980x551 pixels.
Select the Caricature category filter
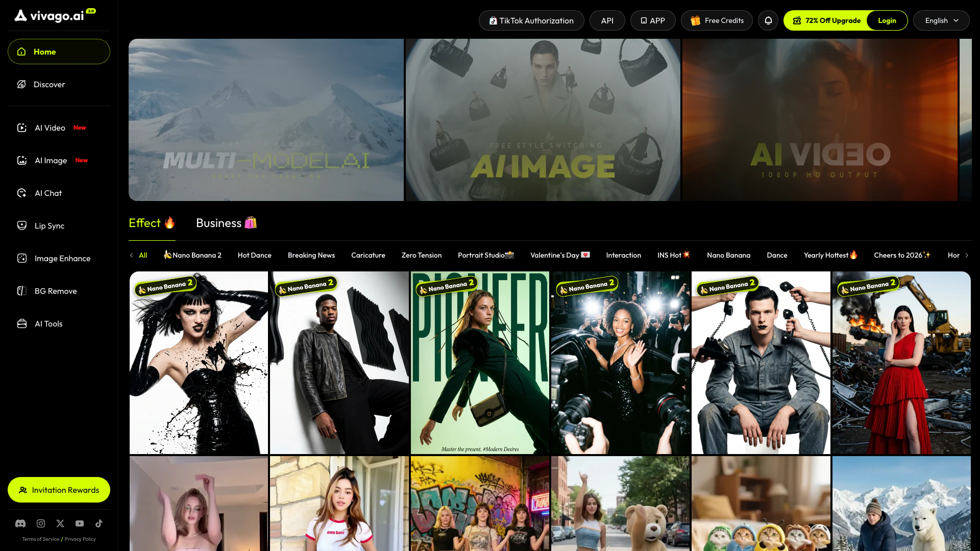point(368,255)
